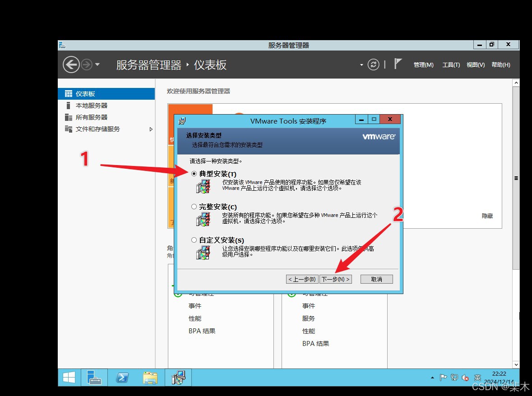Open the notifications flag in Server Manager
This screenshot has height=396, width=532.
pyautogui.click(x=398, y=64)
